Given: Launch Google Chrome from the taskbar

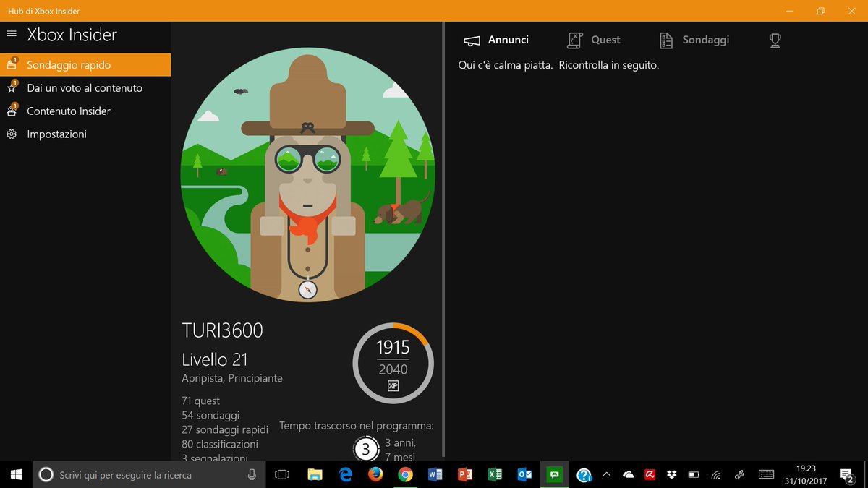Looking at the screenshot, I should (405, 474).
